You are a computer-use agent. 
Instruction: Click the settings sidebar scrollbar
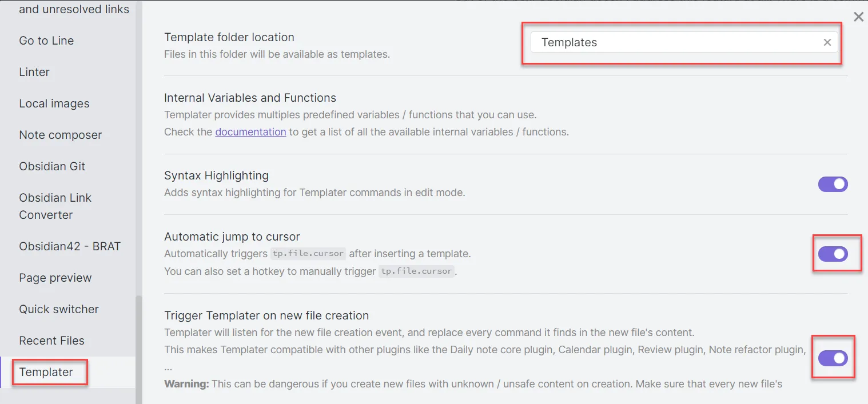tap(138, 349)
